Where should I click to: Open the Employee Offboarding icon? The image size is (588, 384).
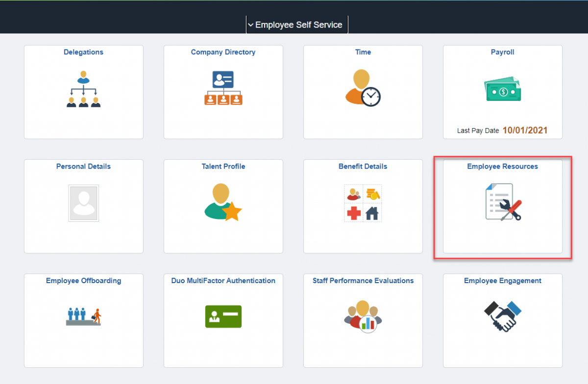click(x=83, y=316)
